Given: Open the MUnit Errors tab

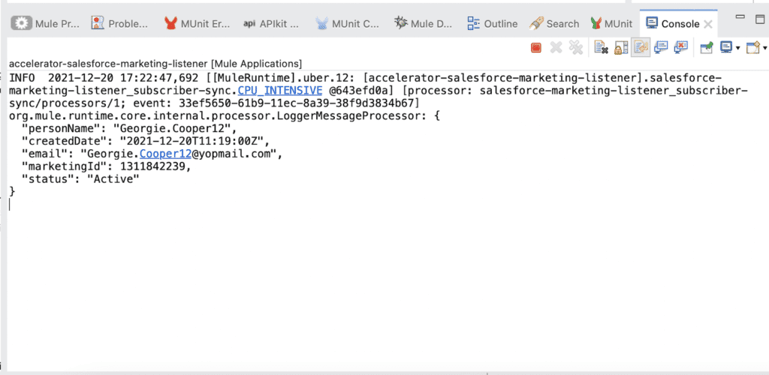Looking at the screenshot, I should tap(197, 24).
